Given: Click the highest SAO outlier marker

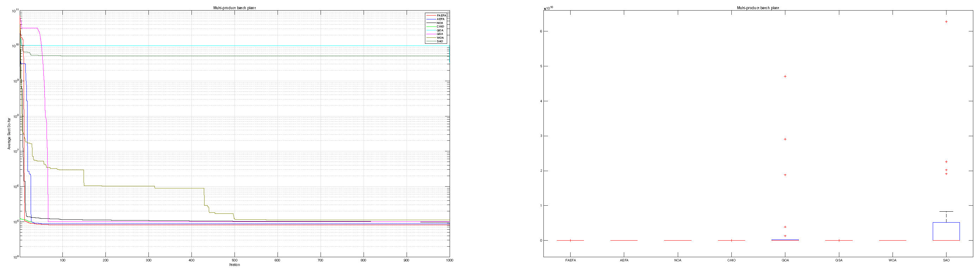Looking at the screenshot, I should tap(946, 22).
